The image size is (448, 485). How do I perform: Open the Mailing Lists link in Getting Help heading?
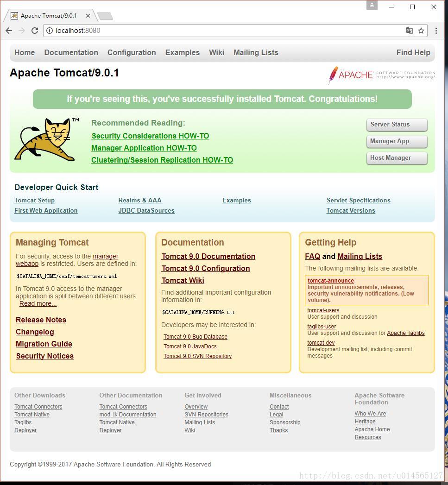360,257
